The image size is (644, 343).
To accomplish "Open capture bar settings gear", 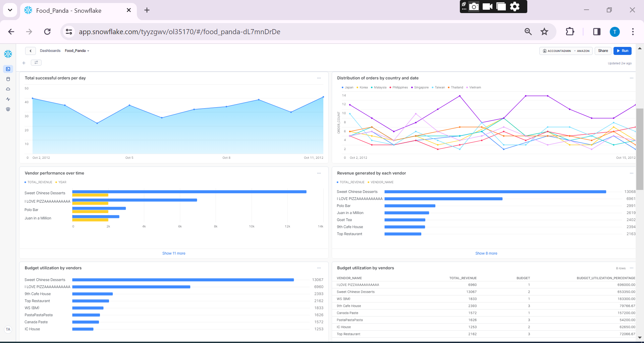I will 515,6.
